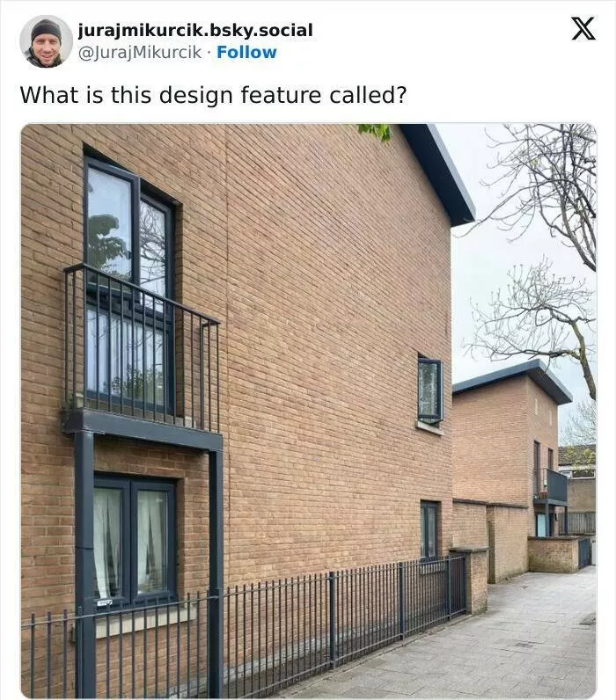Click the flat roof of the neighboring building
The height and width of the screenshot is (700, 616).
[514, 380]
